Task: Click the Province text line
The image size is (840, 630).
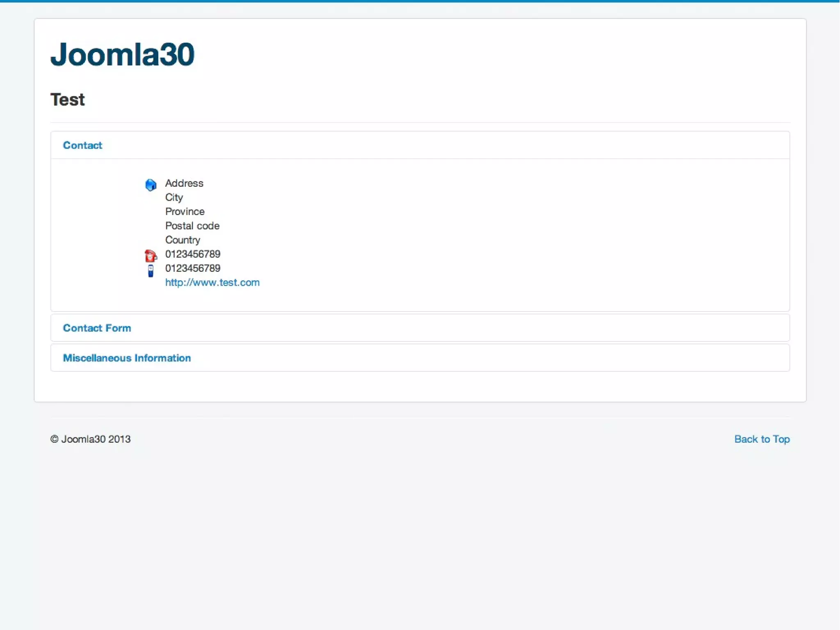Action: click(x=185, y=211)
